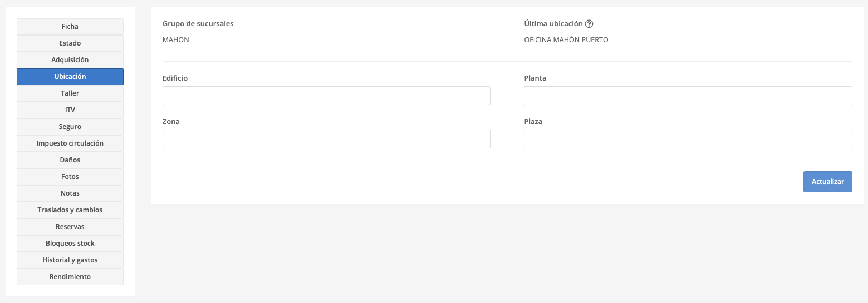Select the active Ubicación tab
868x303 pixels.
point(70,77)
